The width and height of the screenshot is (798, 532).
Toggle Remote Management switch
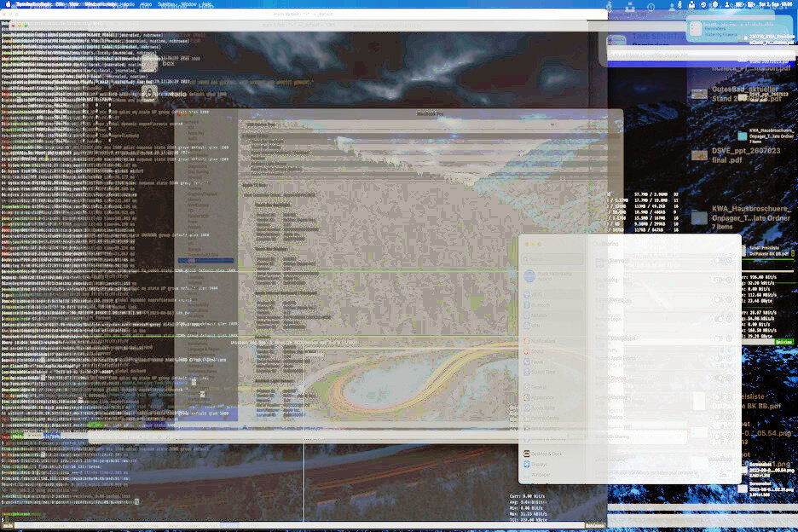(718, 338)
